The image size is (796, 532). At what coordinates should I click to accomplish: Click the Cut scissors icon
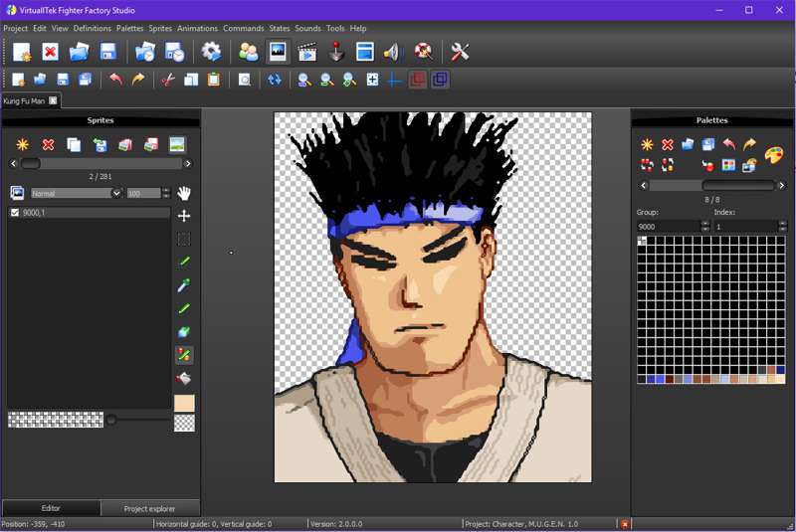(x=168, y=80)
